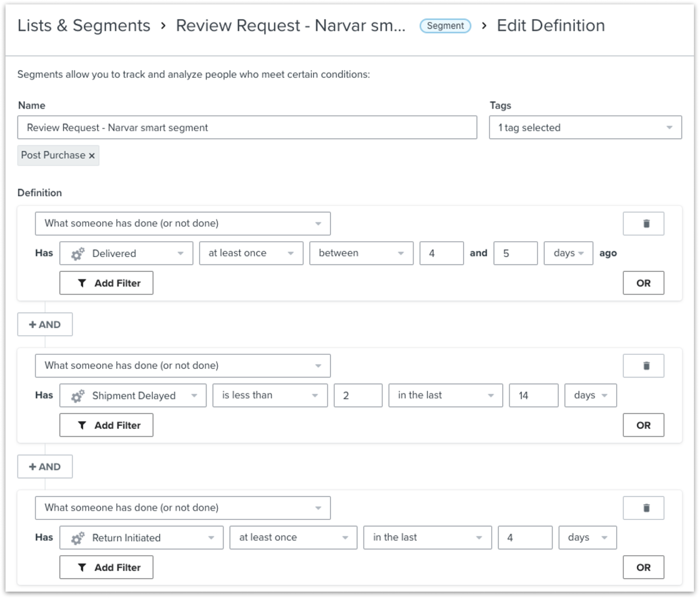Click the + AND button below Shipment Delayed

(45, 466)
